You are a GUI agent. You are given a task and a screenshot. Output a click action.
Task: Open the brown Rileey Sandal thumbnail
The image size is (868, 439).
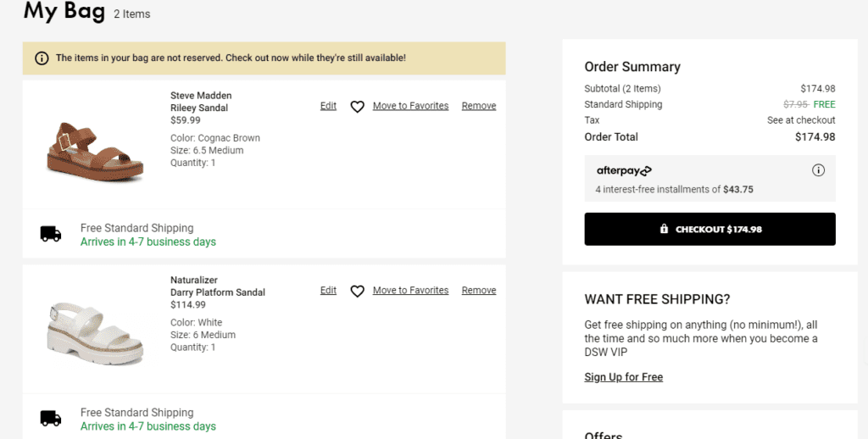(95, 151)
